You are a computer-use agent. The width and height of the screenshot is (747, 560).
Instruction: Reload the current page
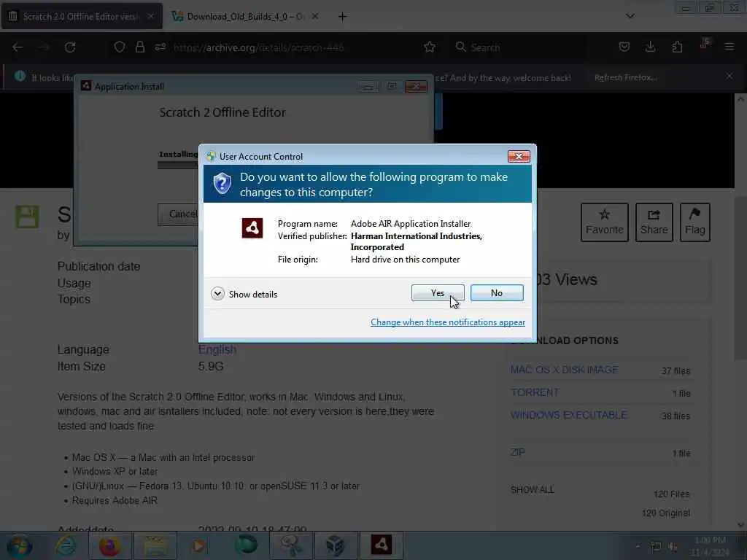click(70, 47)
